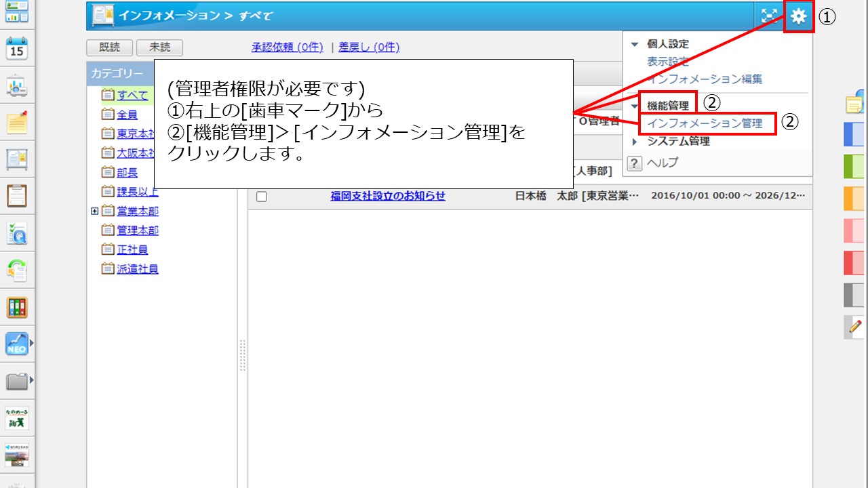Open the 福岡支社設立のお知らせ notice
The width and height of the screenshot is (868, 488).
pos(388,196)
